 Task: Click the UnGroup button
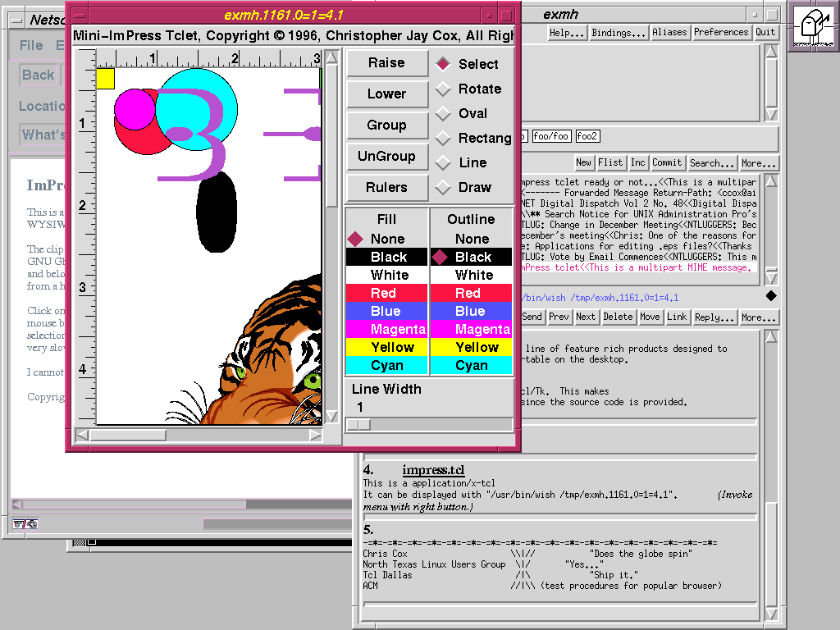point(387,157)
